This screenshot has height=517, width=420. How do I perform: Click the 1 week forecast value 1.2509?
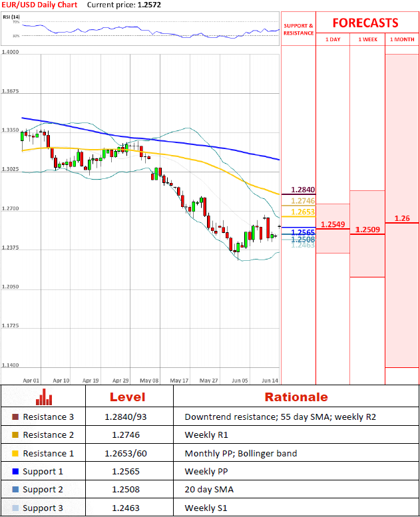[367, 230]
